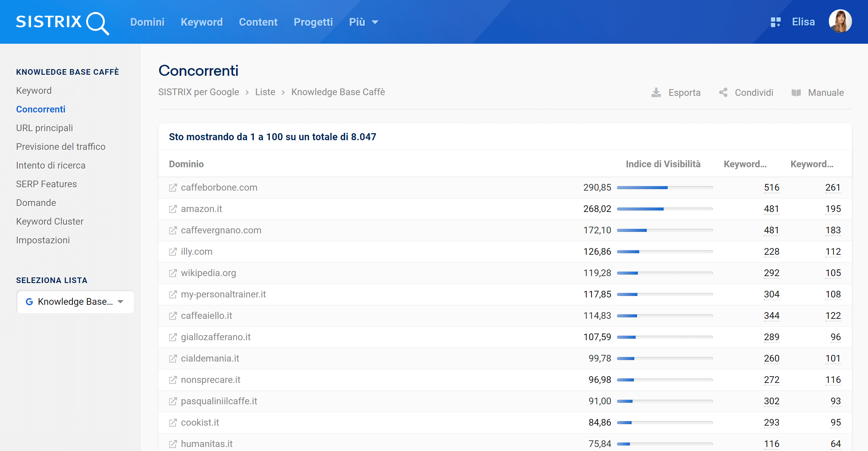Click Knowledge Base Caffè breadcrumb

(338, 92)
